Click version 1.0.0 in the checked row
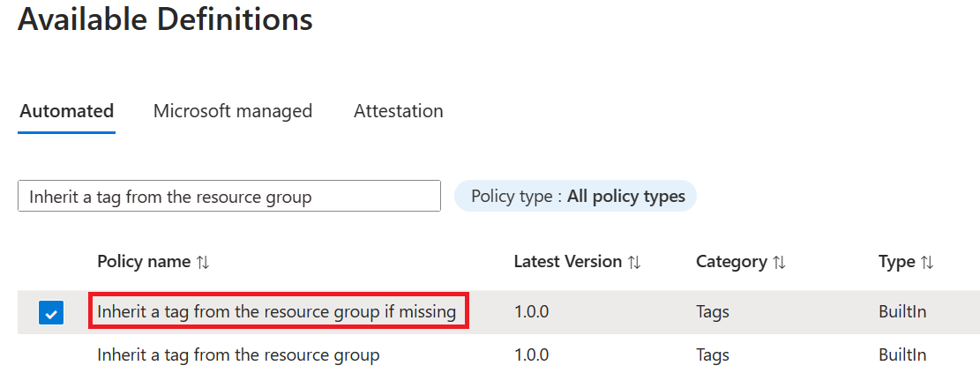 (x=531, y=312)
